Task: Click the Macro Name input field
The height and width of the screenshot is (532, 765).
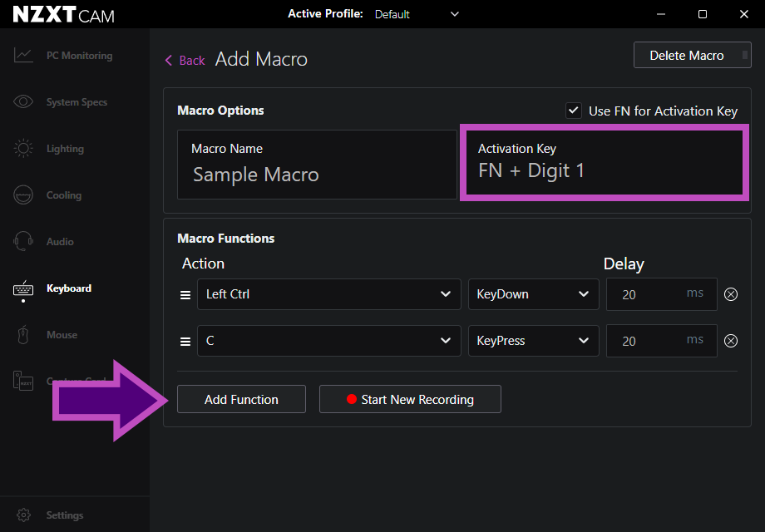Action: click(317, 164)
